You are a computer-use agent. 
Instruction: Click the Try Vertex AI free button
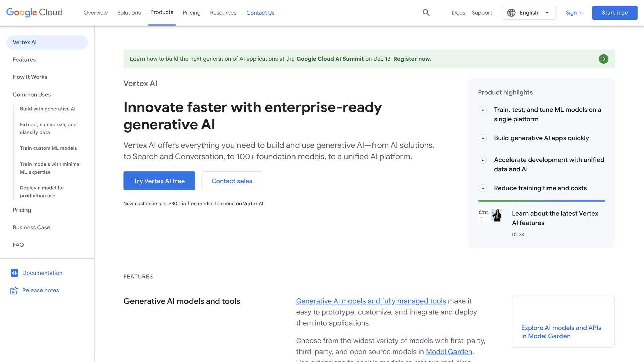pyautogui.click(x=159, y=181)
